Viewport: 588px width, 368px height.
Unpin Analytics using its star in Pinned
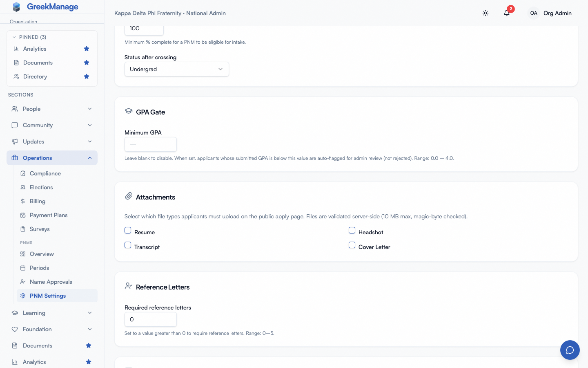[87, 49]
